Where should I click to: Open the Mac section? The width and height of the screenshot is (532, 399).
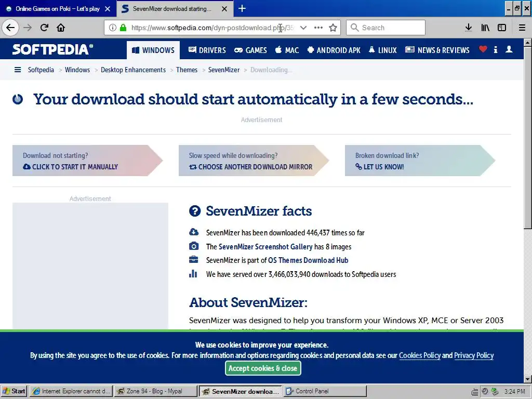pyautogui.click(x=287, y=50)
